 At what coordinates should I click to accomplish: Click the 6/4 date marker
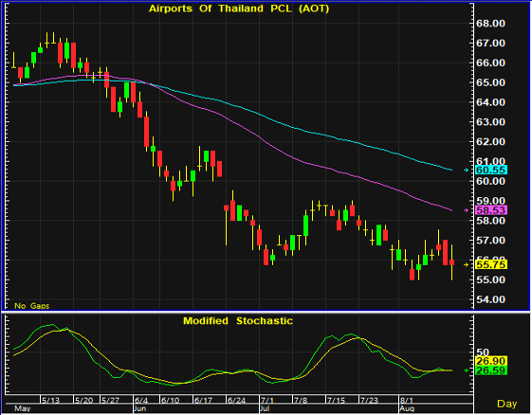(x=140, y=401)
